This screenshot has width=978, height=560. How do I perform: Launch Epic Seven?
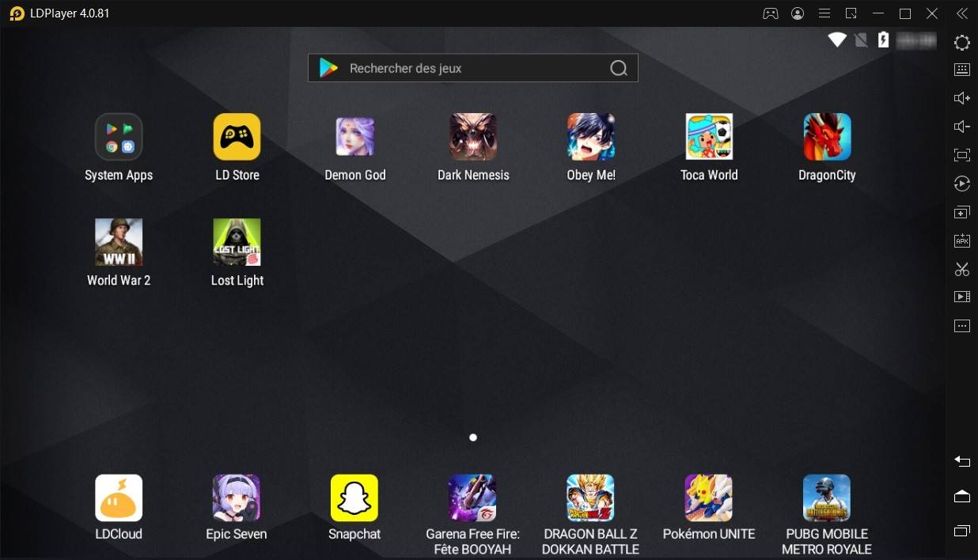click(x=237, y=498)
